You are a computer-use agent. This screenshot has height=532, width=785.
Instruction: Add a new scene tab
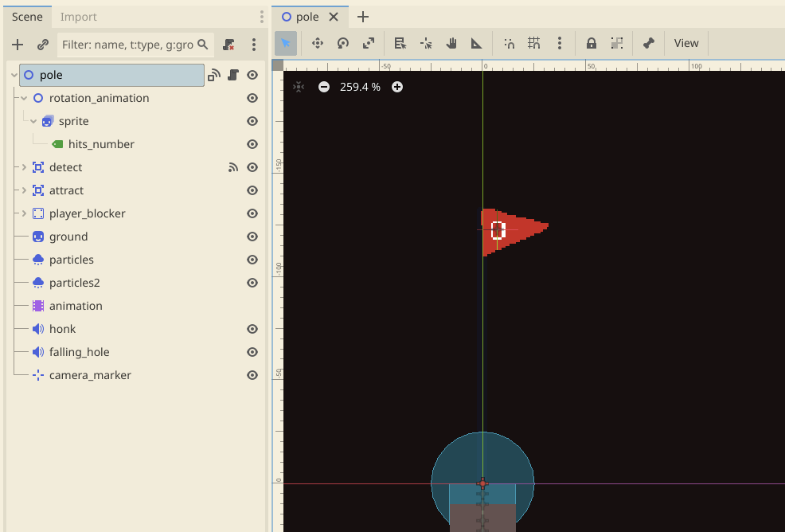363,17
